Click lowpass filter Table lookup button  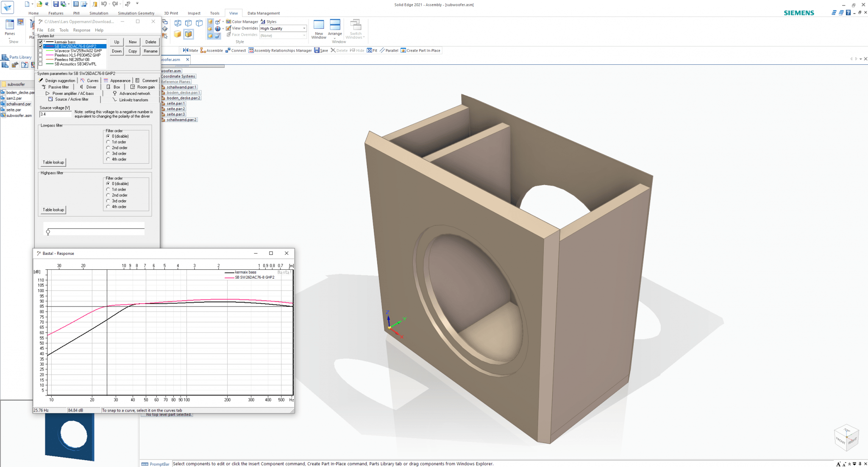click(x=53, y=163)
